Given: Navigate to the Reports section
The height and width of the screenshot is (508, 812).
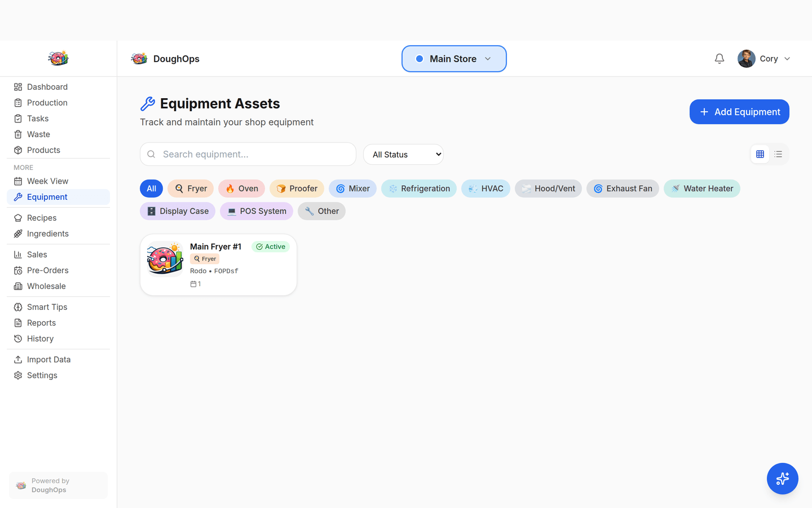Looking at the screenshot, I should 41,322.
